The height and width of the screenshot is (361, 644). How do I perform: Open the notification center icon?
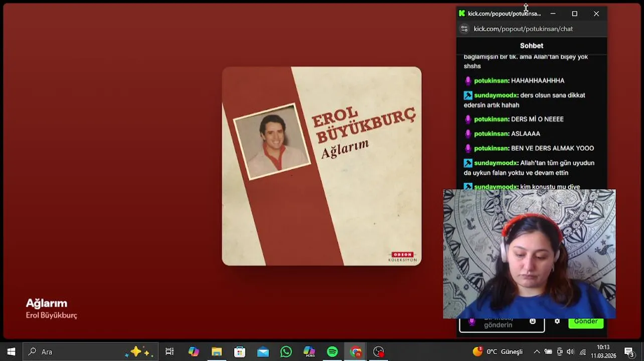[x=629, y=351]
